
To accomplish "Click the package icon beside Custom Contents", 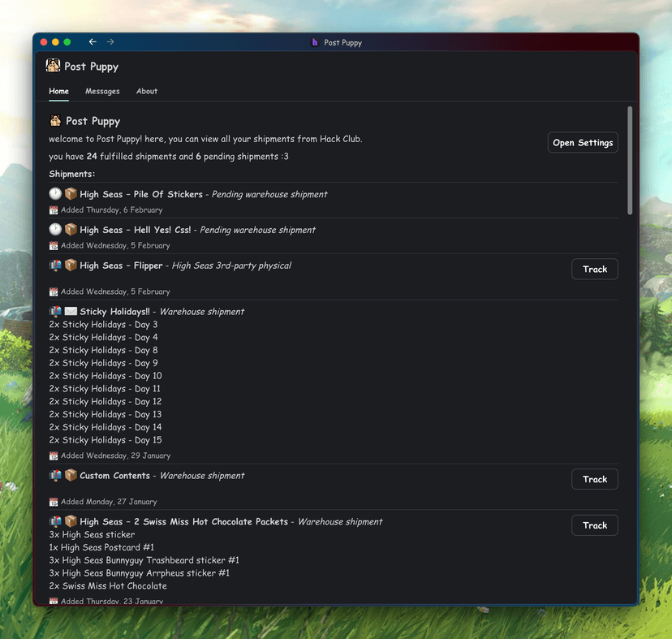I will (71, 476).
